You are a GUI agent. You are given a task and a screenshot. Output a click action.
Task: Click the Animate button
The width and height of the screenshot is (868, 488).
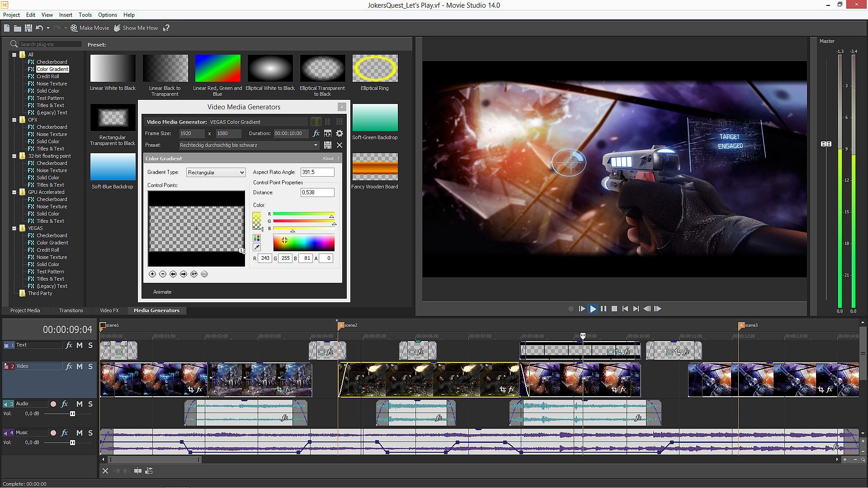[x=162, y=292]
